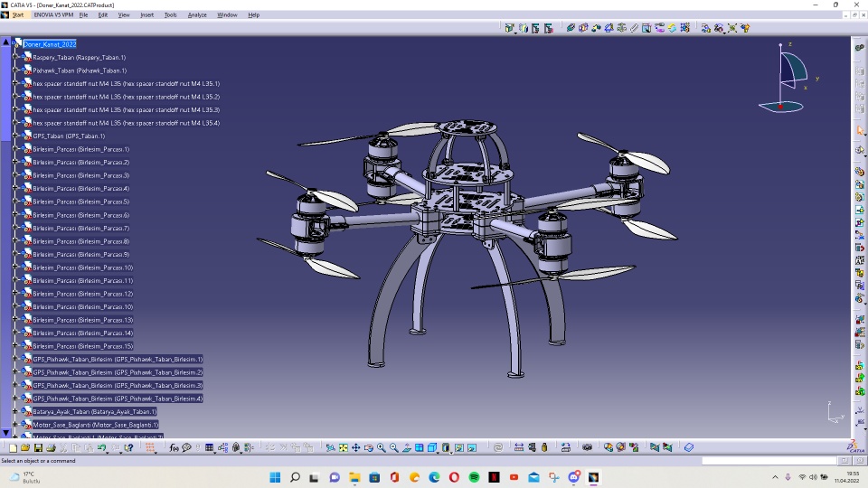The height and width of the screenshot is (488, 868).
Task: Expand the Batarya_Ayak_Taban.1 tree node
Action: click(x=15, y=412)
